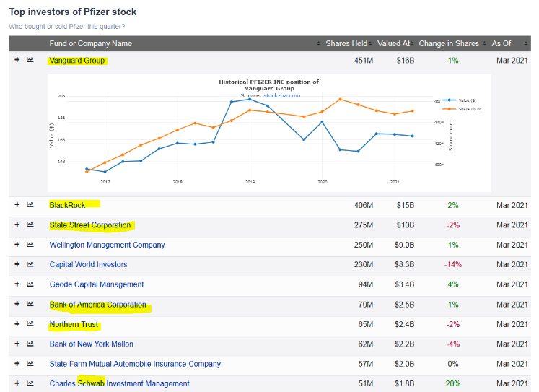Open chart icon for Vanguard Group row
The width and height of the screenshot is (539, 392).
click(x=30, y=60)
